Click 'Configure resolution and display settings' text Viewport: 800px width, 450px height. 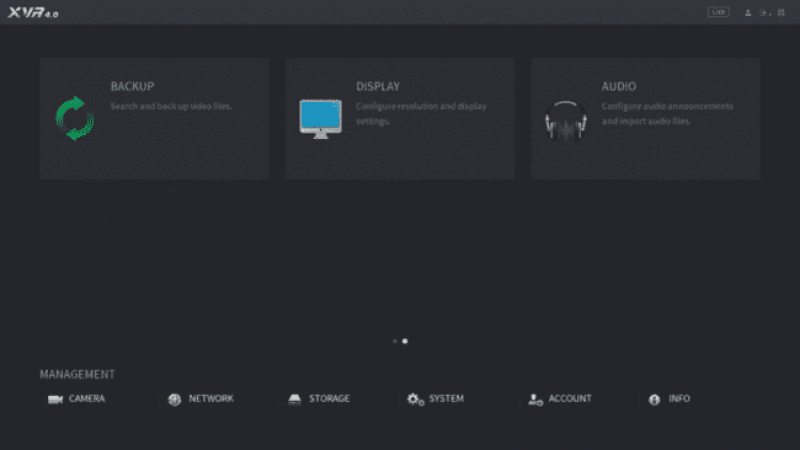(x=421, y=114)
